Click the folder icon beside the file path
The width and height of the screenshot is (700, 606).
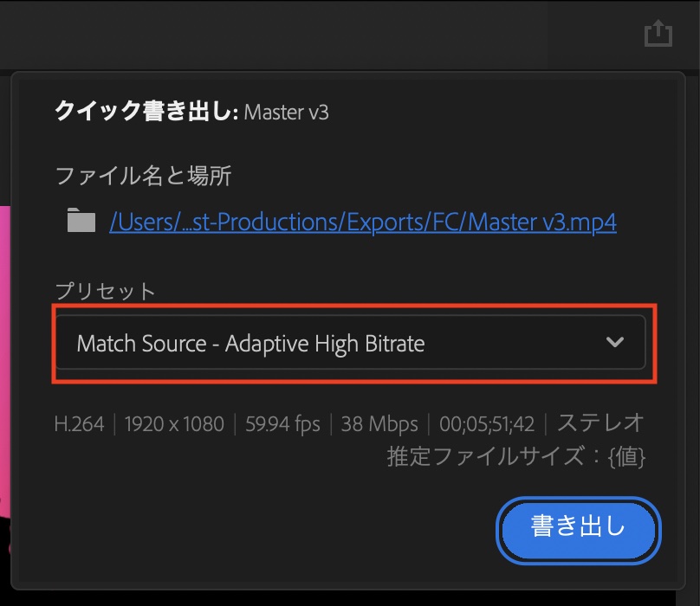coord(81,220)
